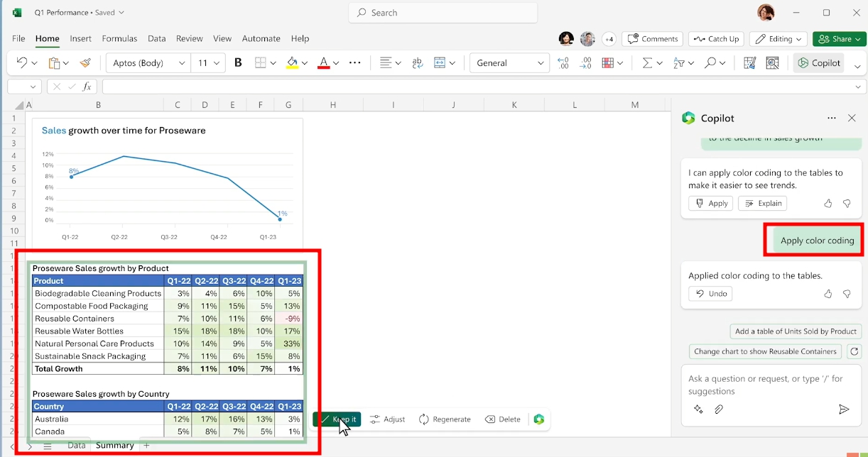Click the toolbar icon immediately left of Copilot button
Screen dimensions: 868x457
773,63
